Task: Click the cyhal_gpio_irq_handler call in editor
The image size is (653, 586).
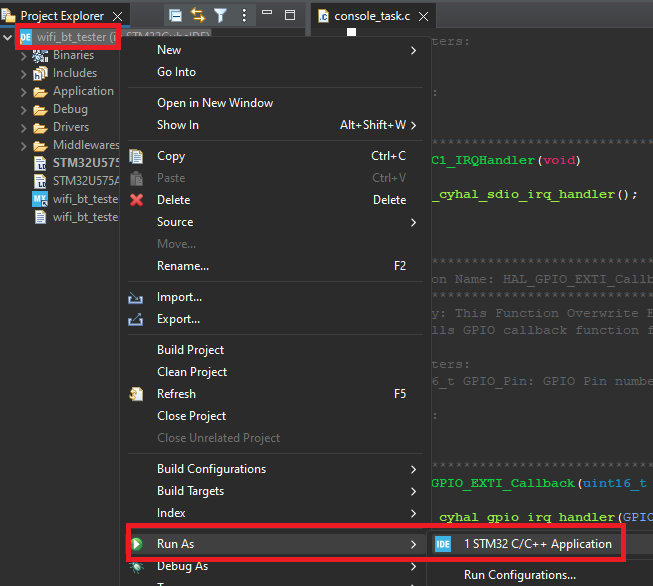Action: 527,517
